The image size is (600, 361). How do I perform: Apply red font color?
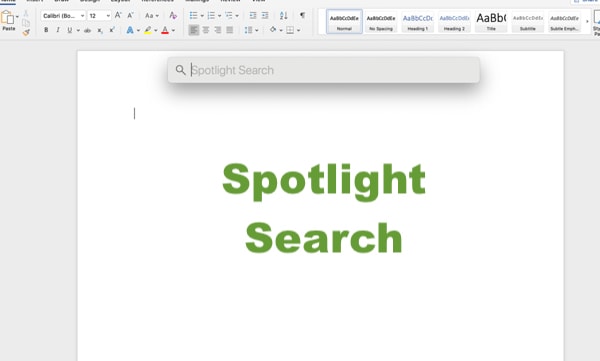coord(165,30)
